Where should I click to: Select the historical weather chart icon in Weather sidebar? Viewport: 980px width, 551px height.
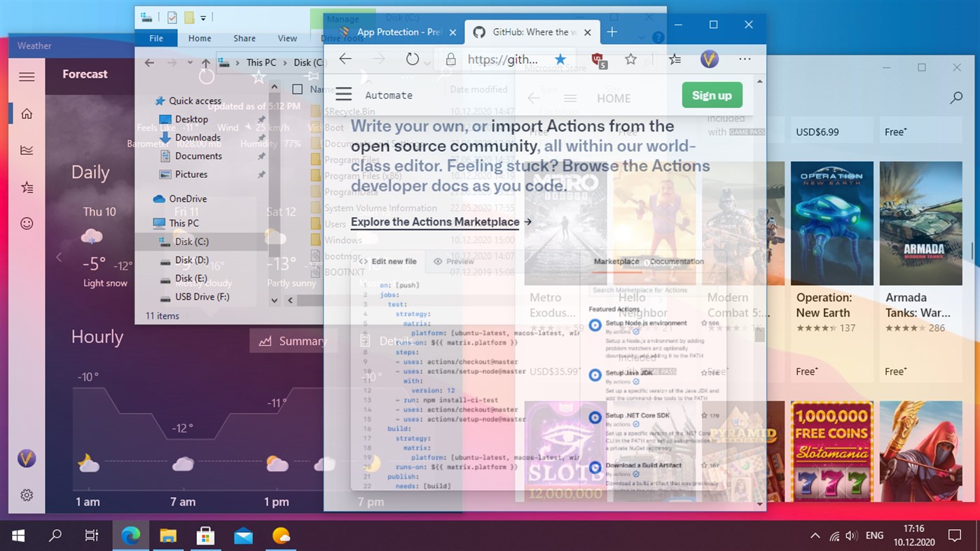click(27, 150)
